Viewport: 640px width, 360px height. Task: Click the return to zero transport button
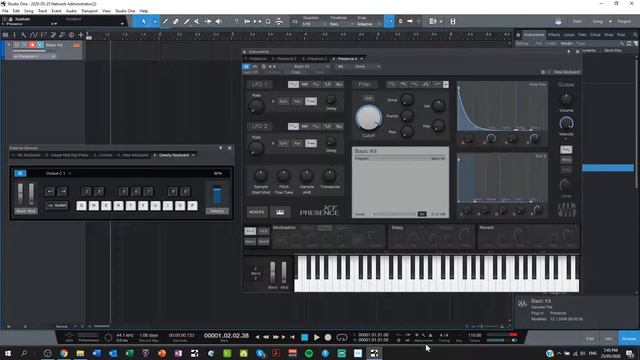tap(292, 337)
